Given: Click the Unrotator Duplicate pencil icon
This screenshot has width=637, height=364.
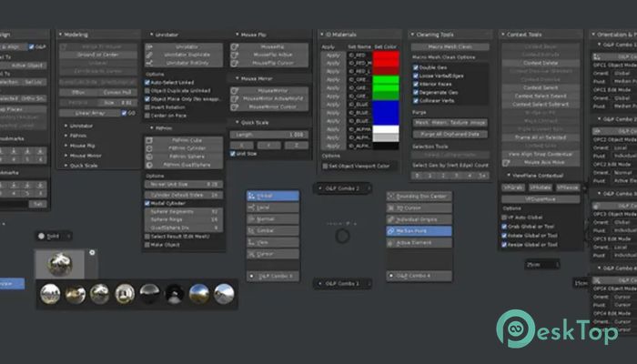Looking at the screenshot, I should (x=149, y=55).
